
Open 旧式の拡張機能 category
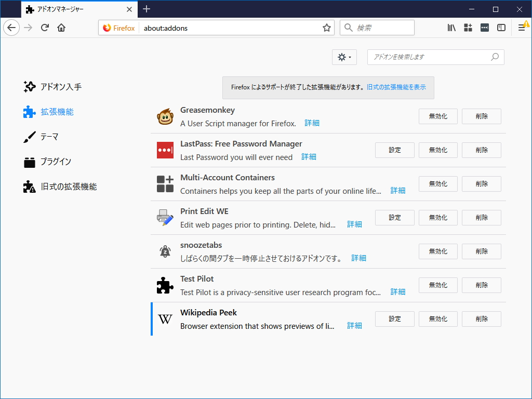(x=60, y=187)
